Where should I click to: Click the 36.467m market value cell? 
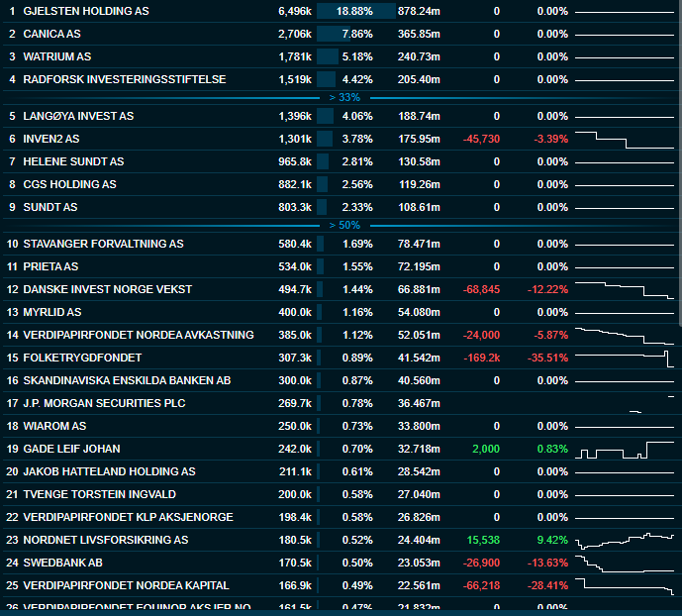[x=419, y=403]
